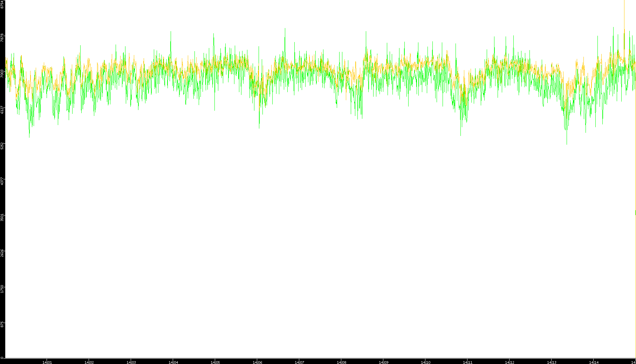Jump to the 14:07 time marker

pos(299,362)
